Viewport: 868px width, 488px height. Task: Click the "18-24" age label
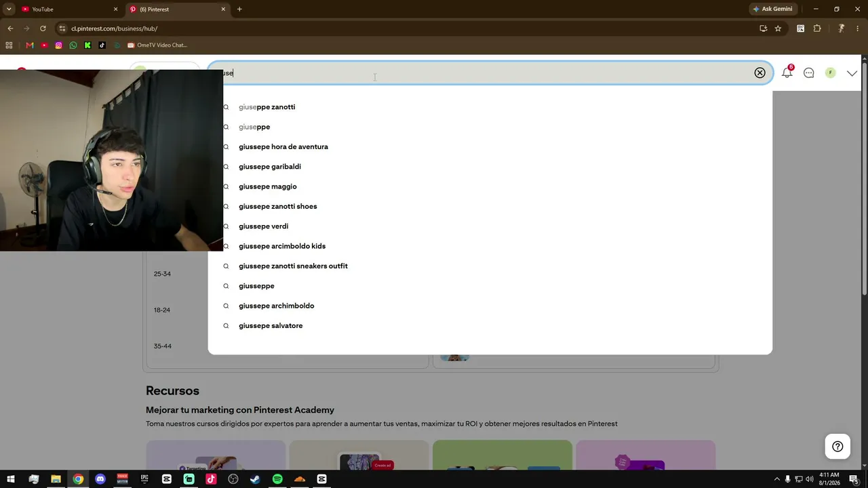point(162,310)
